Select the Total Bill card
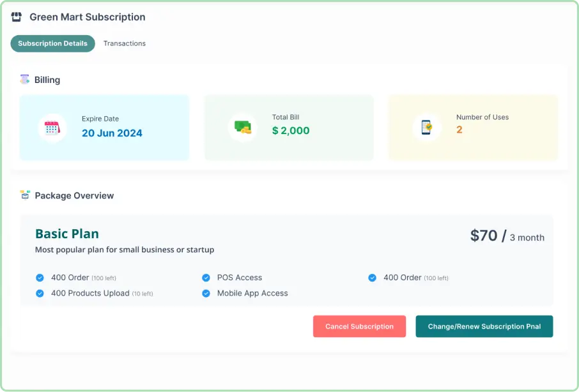This screenshot has height=392, width=579. [x=288, y=126]
